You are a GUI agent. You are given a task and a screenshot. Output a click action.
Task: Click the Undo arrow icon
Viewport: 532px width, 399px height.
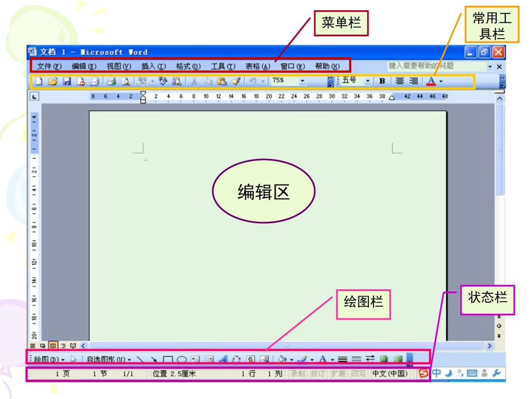click(253, 81)
